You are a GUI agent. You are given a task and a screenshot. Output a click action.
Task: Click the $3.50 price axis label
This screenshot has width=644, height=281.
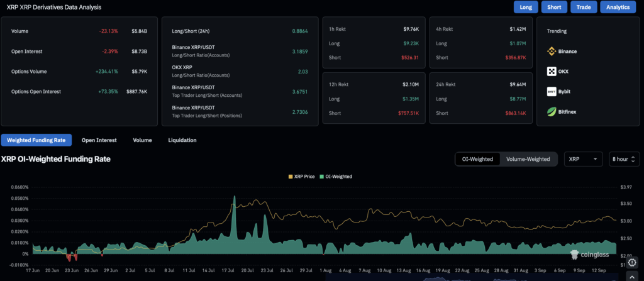point(626,204)
